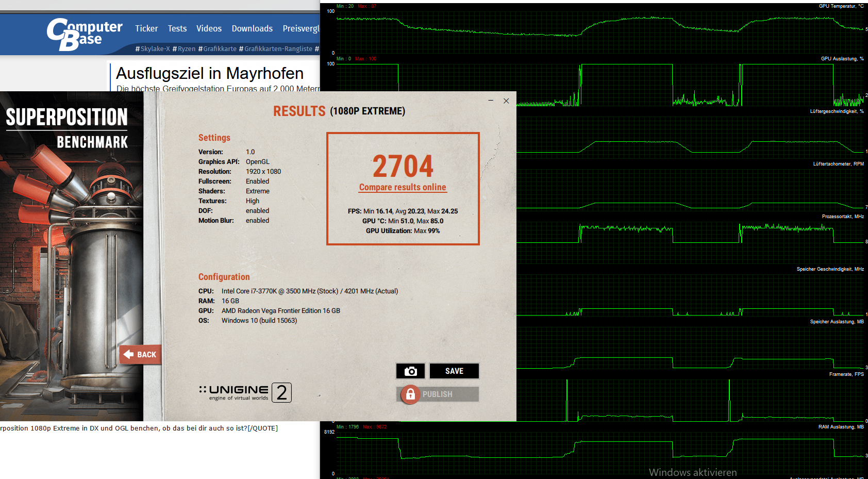This screenshot has width=868, height=479.
Task: Save the benchmark results
Action: coord(454,371)
